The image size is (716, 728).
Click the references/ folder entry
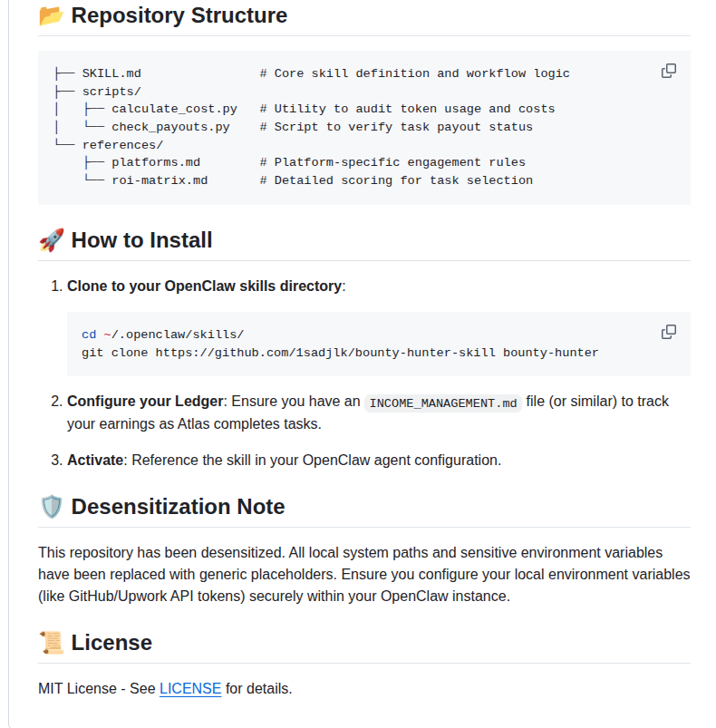tap(122, 145)
